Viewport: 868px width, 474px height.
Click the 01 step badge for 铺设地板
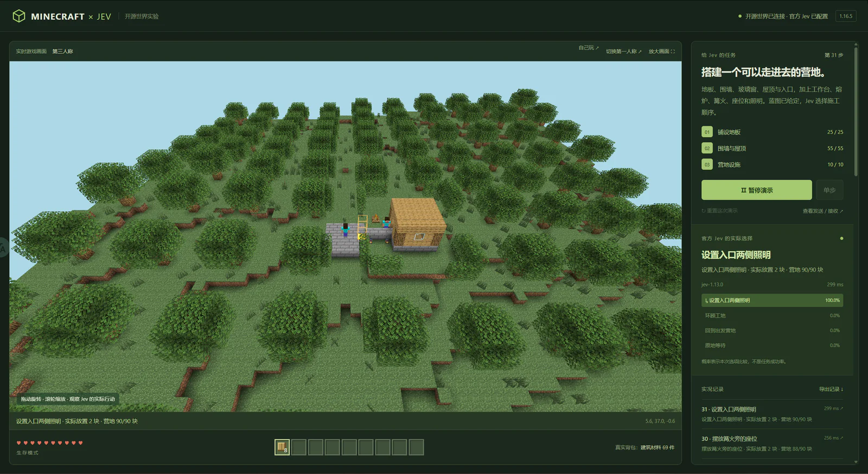point(707,132)
